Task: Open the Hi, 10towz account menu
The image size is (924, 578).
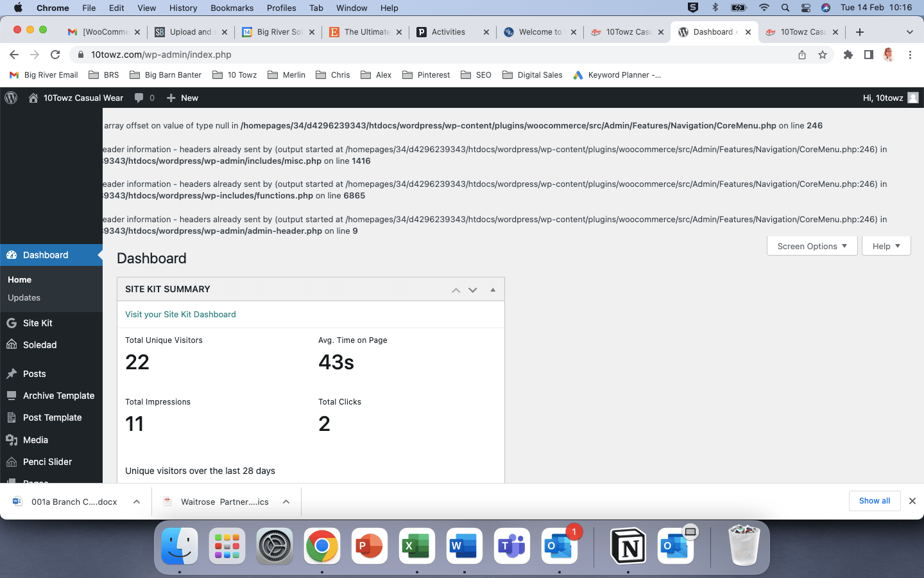Action: coord(891,98)
